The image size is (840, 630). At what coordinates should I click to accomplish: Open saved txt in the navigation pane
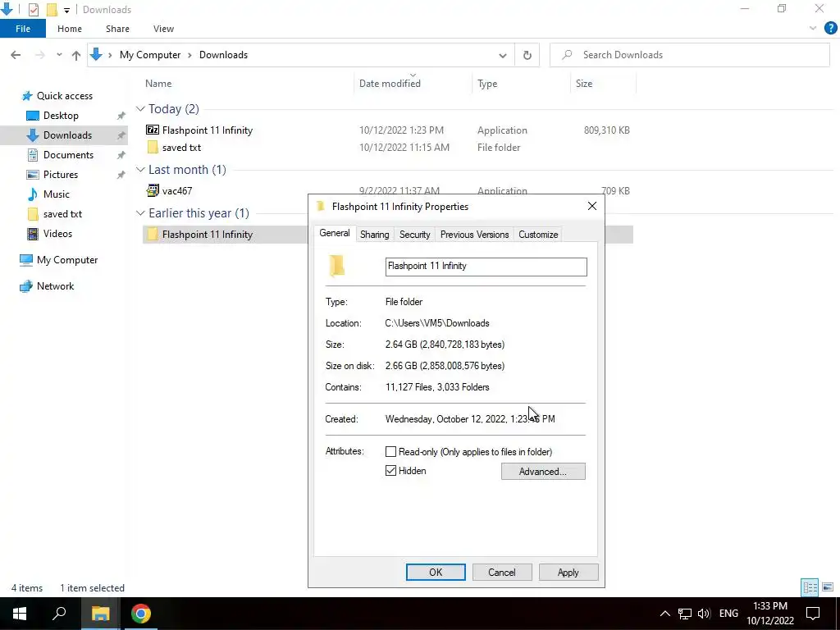click(x=62, y=214)
